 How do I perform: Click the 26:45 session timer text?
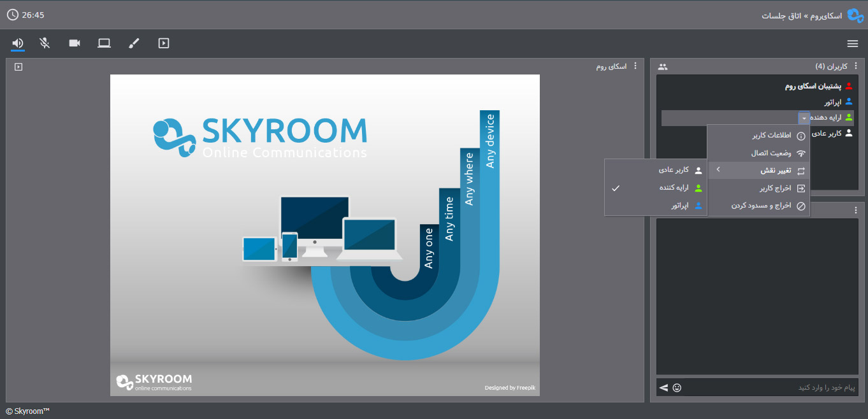point(33,15)
